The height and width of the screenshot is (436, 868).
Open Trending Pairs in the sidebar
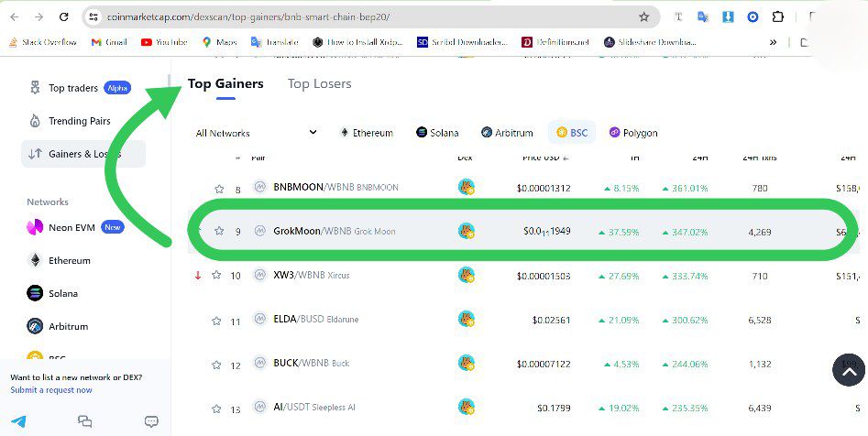70,121
